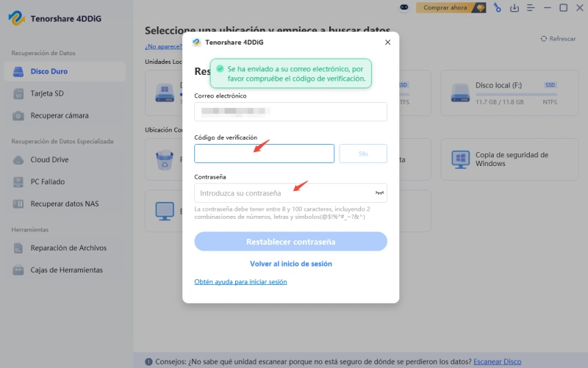588x368 pixels.
Task: Click the first local drive icon behind dialog
Action: pyautogui.click(x=165, y=93)
